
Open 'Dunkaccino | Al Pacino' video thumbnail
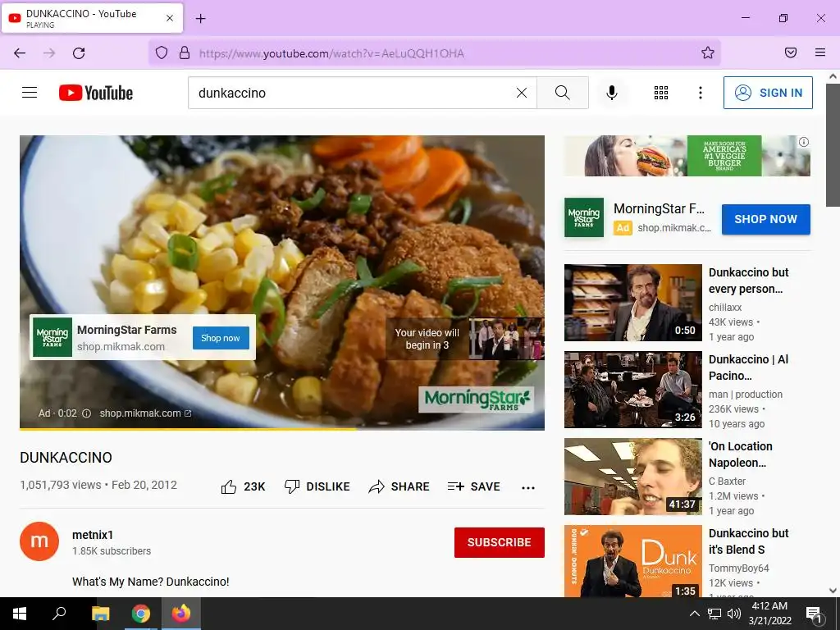632,390
